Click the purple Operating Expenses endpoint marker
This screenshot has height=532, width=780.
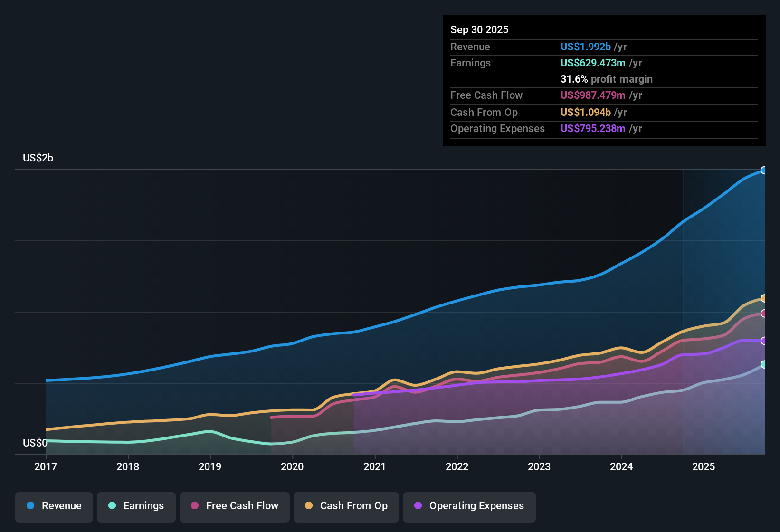[764, 341]
